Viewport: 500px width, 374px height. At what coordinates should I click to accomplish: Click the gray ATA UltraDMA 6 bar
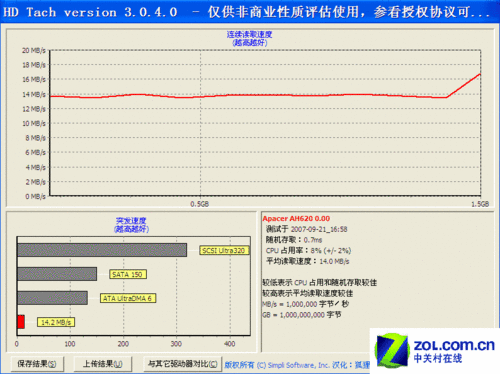tap(53, 298)
